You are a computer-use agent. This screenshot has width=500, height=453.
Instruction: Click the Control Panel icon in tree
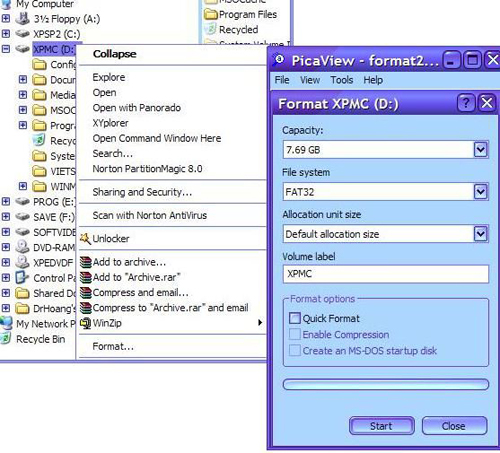pyautogui.click(x=23, y=277)
